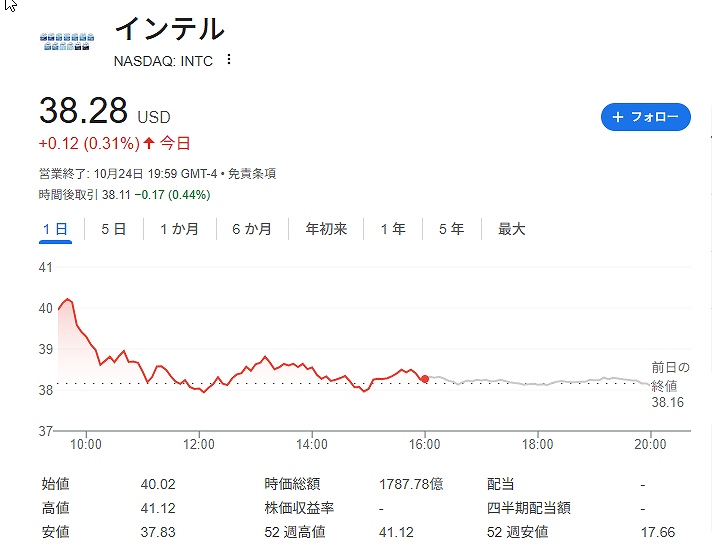Show the 5年 chart range

tap(451, 229)
